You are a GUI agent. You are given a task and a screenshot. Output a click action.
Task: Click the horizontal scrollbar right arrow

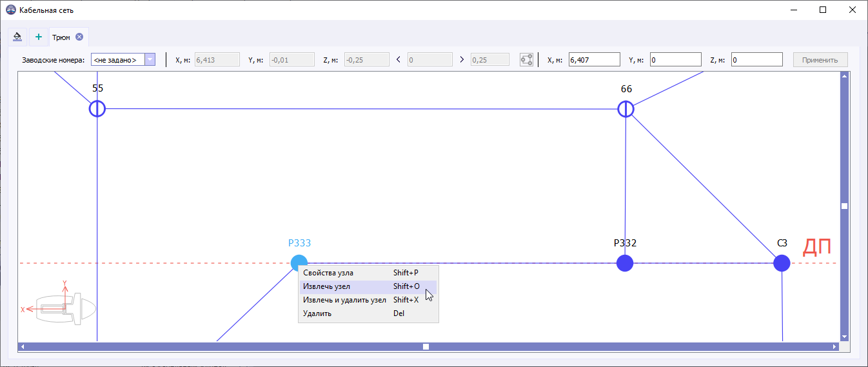coord(835,346)
